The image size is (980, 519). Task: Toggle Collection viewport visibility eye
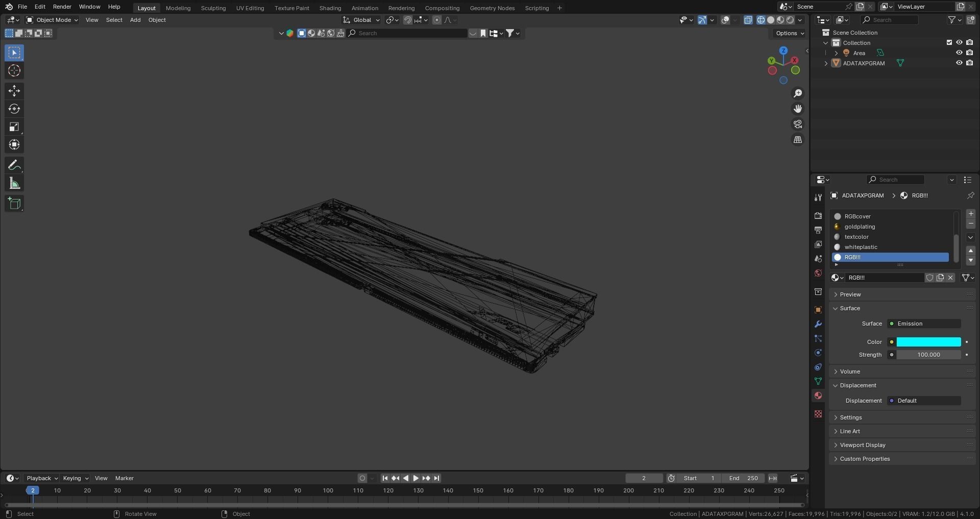959,42
